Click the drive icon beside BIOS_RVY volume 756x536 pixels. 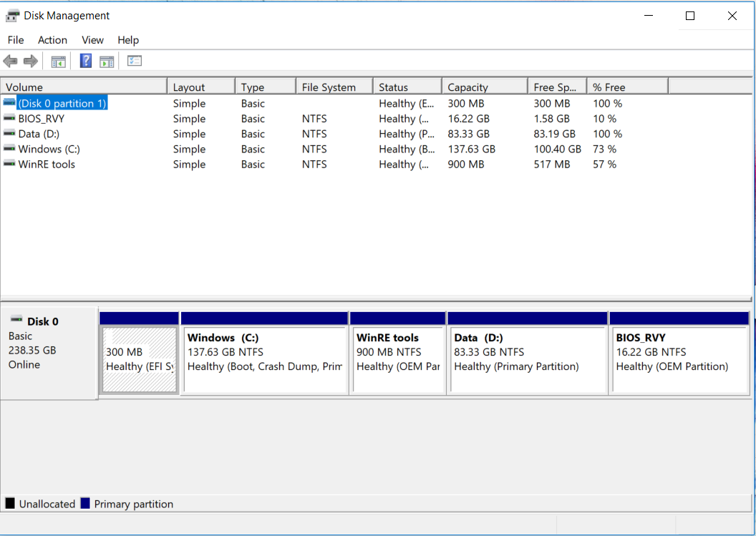tap(9, 119)
